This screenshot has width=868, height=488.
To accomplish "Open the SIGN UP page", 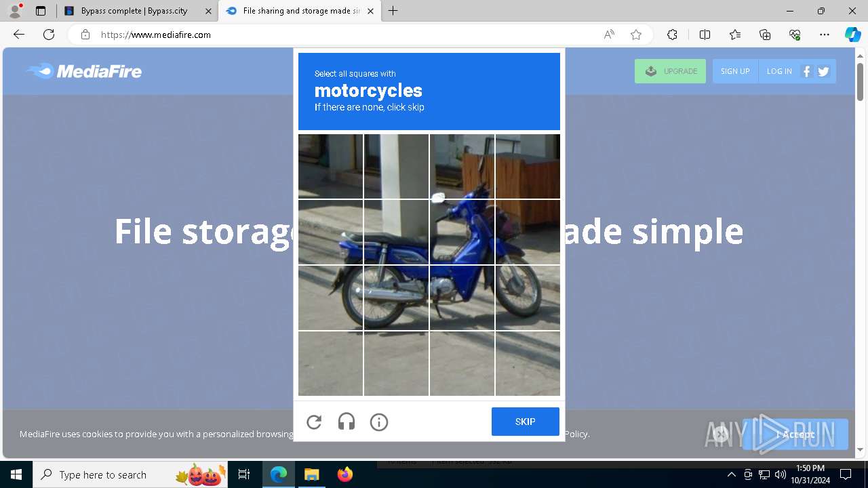I will [x=735, y=71].
